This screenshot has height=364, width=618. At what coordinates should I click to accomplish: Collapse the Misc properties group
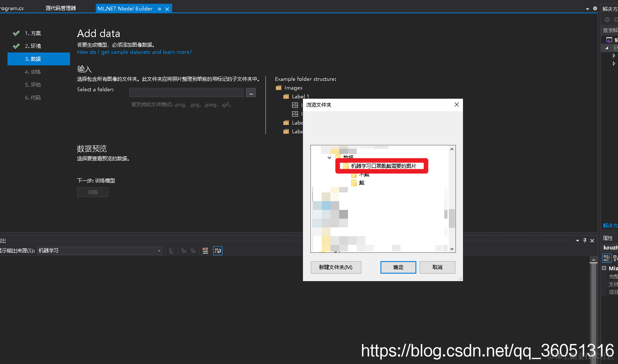(604, 268)
